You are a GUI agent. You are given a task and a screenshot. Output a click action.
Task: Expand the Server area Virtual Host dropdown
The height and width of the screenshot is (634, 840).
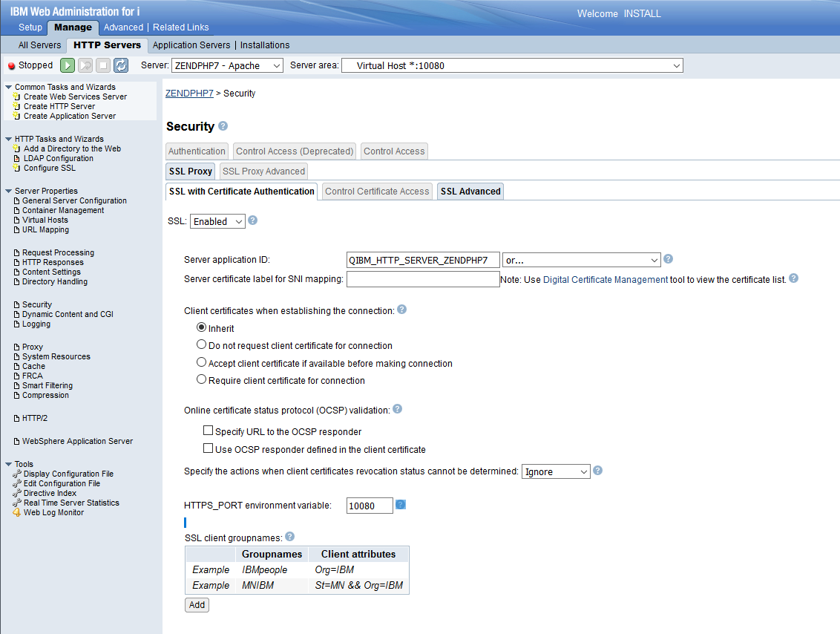point(512,65)
